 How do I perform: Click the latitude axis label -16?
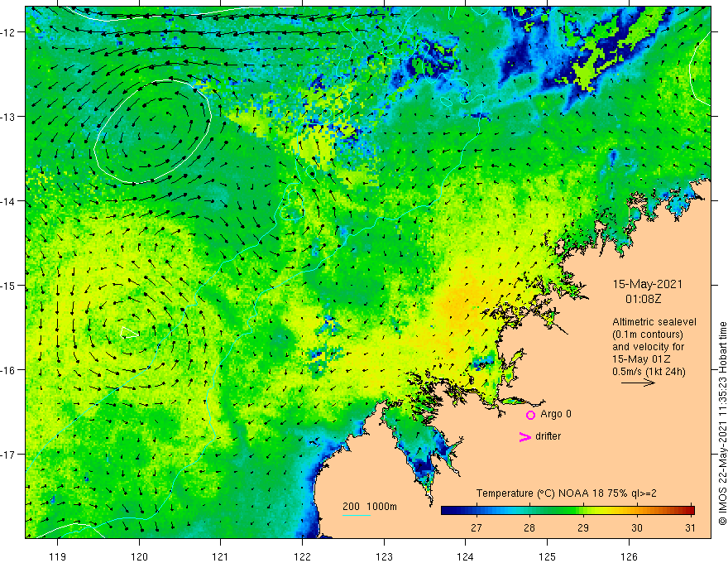point(8,370)
